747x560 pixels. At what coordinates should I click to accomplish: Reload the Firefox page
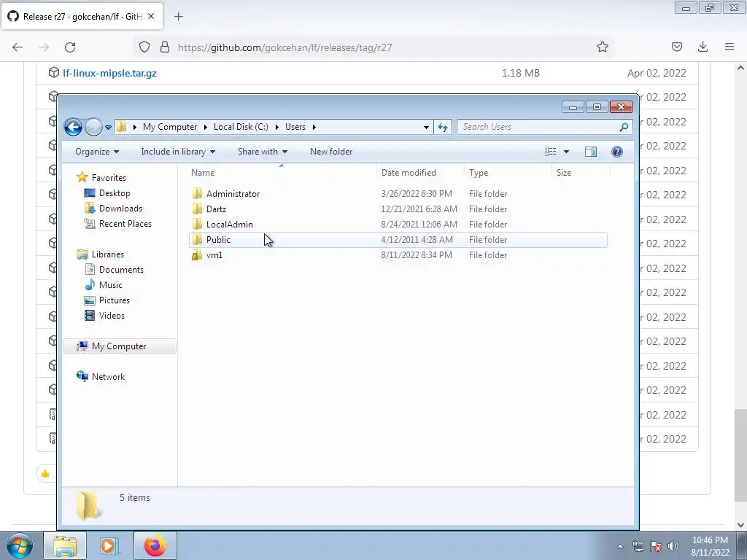pos(70,47)
